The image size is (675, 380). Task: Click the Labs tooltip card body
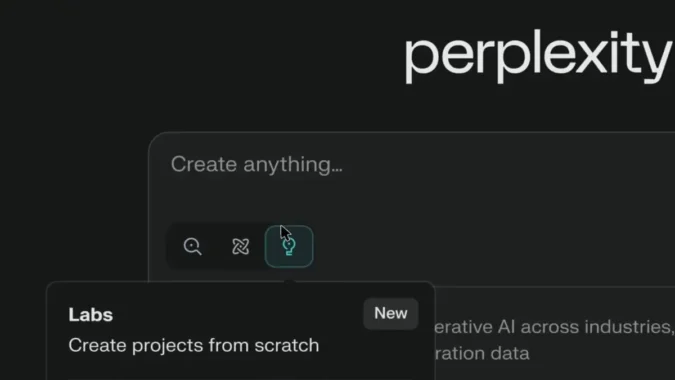(x=240, y=331)
